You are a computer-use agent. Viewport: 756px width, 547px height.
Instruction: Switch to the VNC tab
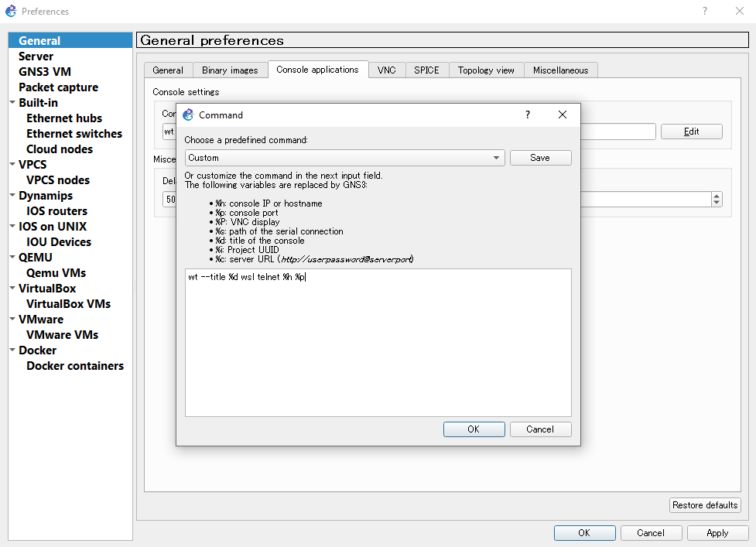[387, 70]
